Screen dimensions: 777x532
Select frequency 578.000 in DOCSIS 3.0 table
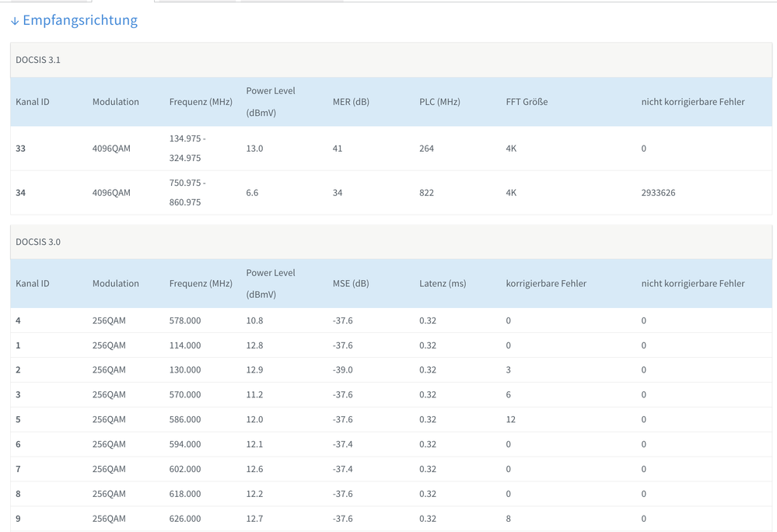coord(185,320)
